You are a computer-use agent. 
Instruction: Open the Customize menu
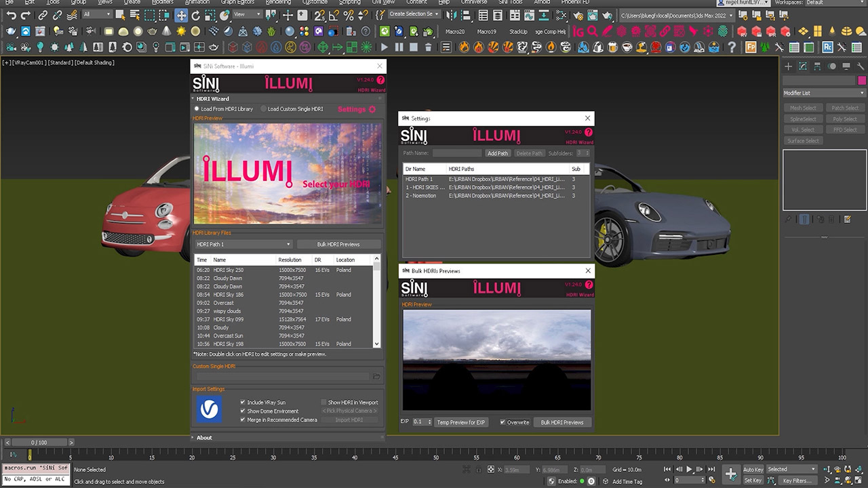[314, 3]
